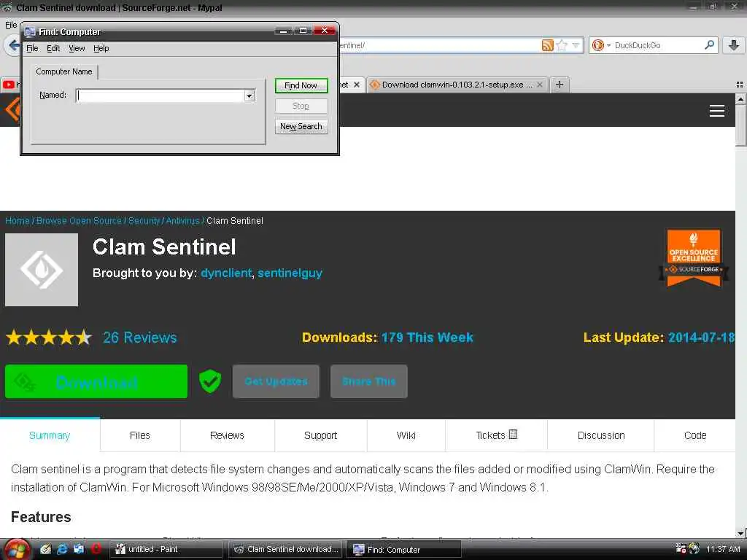
Task: Open the URL history dropdown arrow
Action: 576,45
